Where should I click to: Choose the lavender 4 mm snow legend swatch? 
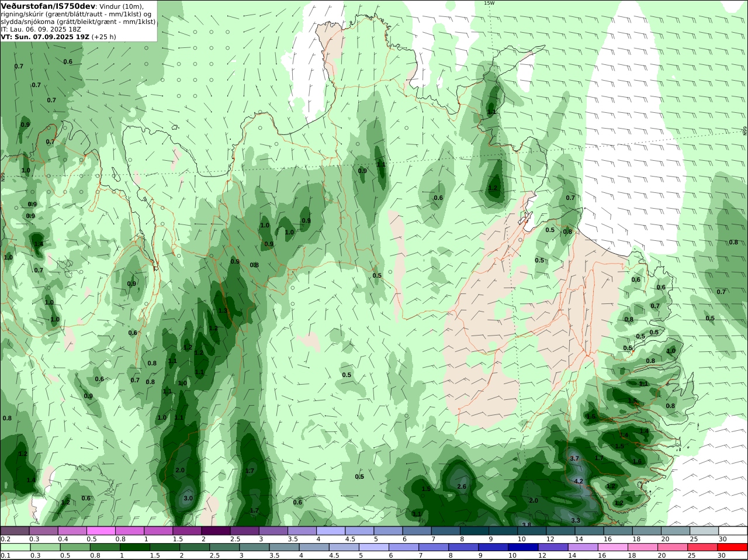pyautogui.click(x=330, y=531)
